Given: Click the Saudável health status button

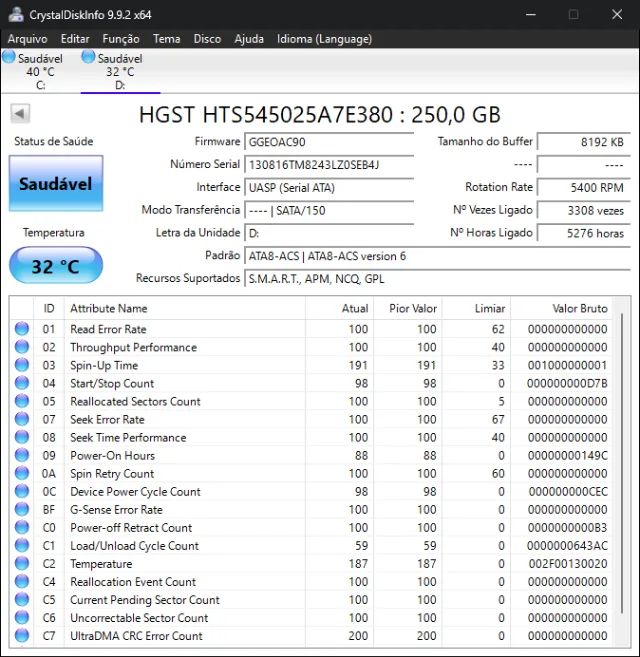Looking at the screenshot, I should 56,184.
